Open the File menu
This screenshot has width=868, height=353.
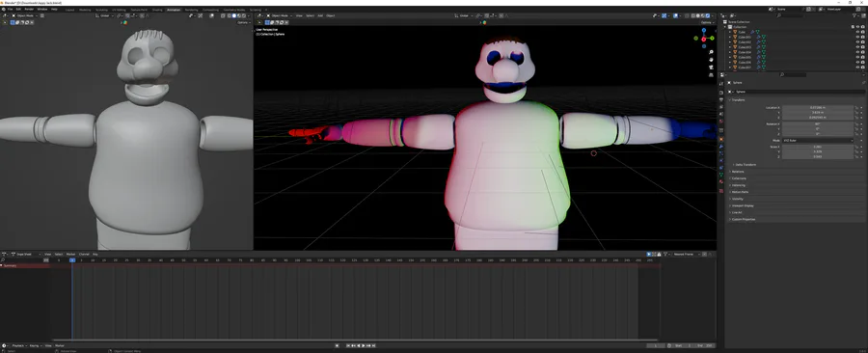click(x=10, y=9)
